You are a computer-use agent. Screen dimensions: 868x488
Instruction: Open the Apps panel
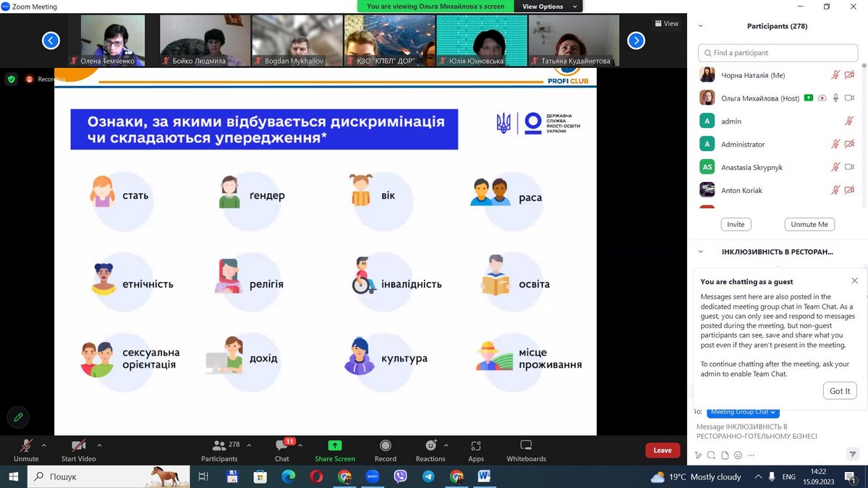[475, 450]
